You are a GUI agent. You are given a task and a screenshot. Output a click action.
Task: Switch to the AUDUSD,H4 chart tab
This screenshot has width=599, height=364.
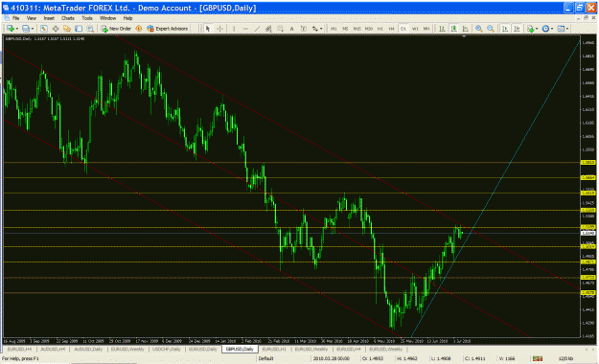pos(53,349)
